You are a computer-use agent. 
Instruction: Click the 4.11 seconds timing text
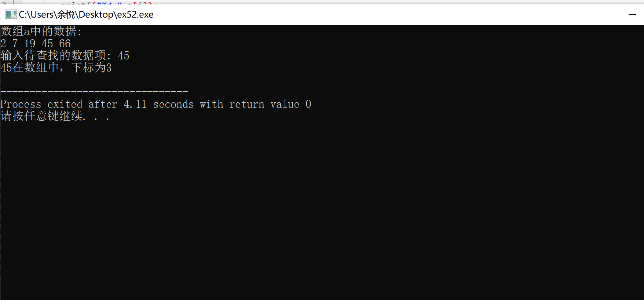tap(159, 104)
